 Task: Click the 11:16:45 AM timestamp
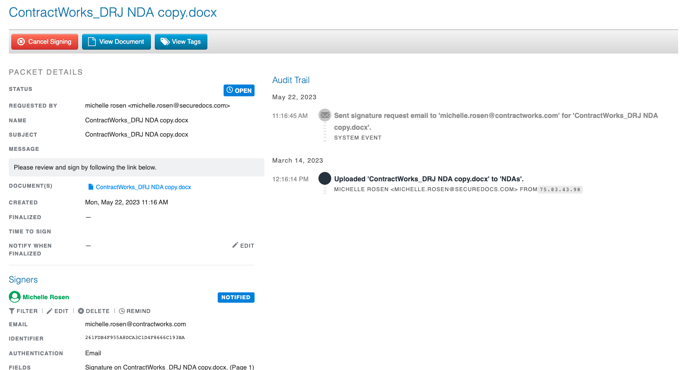(290, 116)
